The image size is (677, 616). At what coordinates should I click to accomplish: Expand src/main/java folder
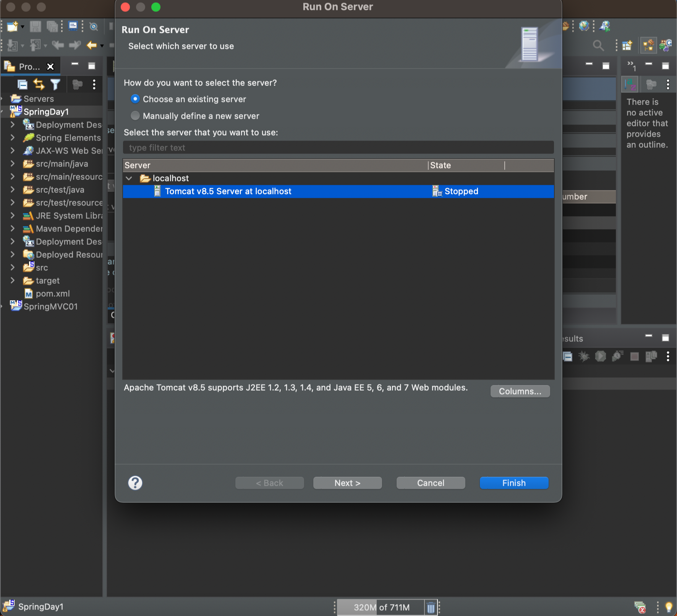(13, 163)
